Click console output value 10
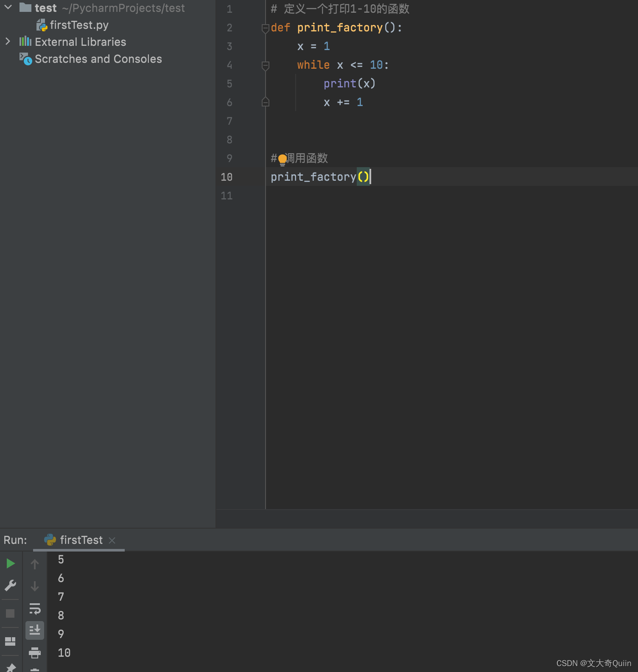The height and width of the screenshot is (672, 638). pyautogui.click(x=64, y=652)
